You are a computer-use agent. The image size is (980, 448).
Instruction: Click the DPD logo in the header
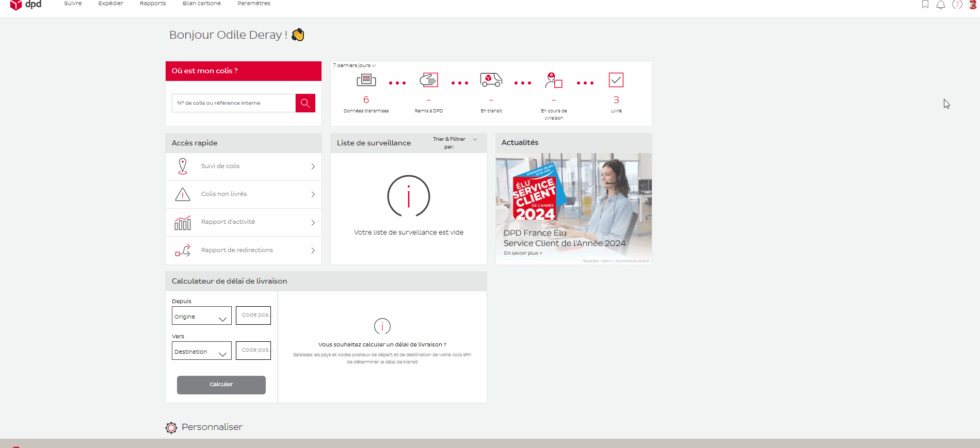tap(25, 5)
